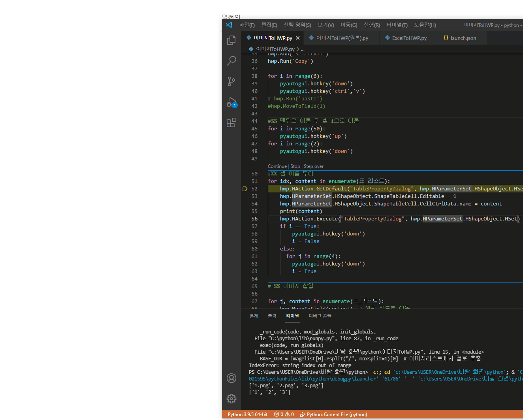Click '#hwp.MoveToField(1)' comment line
523x420 pixels.
(296, 106)
